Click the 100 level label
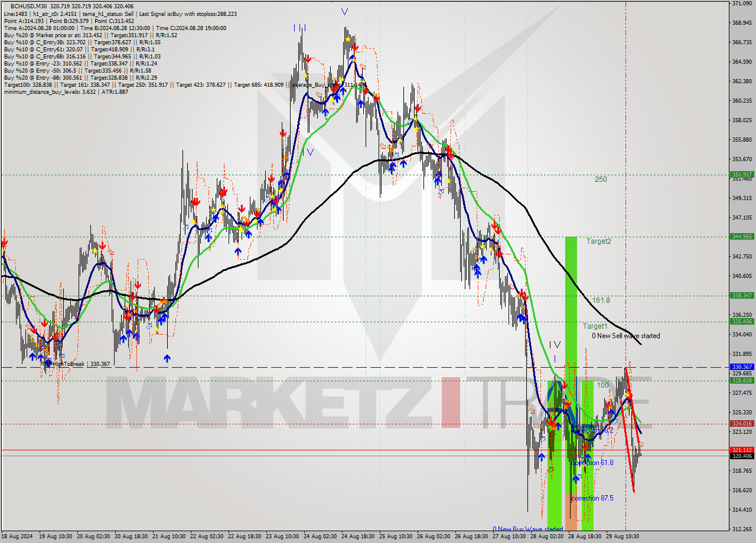 pyautogui.click(x=602, y=385)
